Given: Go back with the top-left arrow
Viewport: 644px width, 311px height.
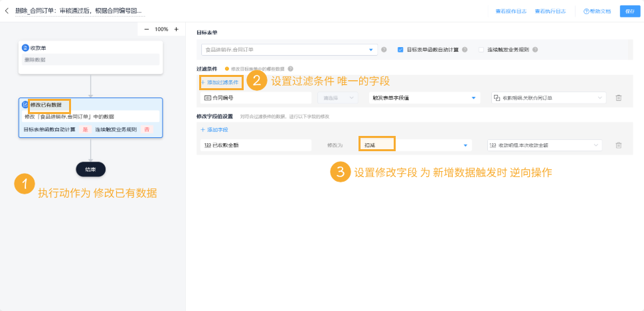Looking at the screenshot, I should [7, 11].
